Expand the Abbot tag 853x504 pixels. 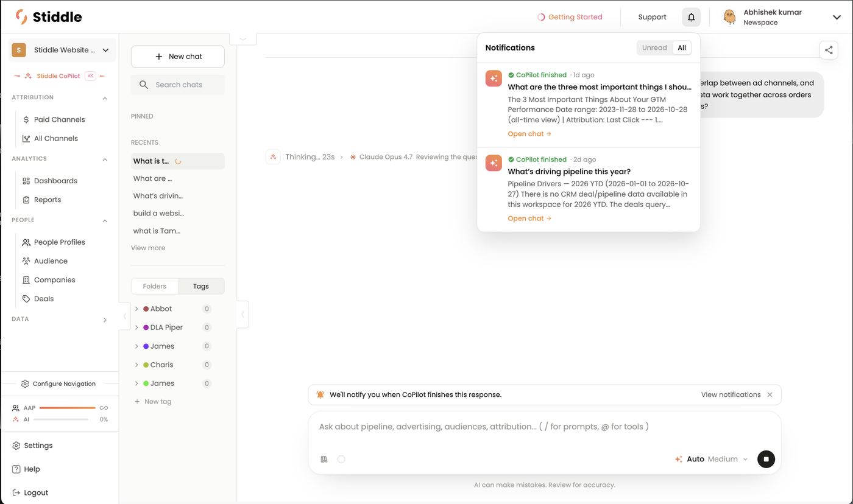pos(136,309)
